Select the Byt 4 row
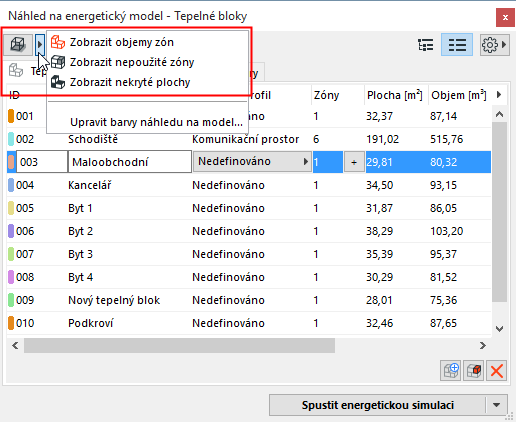The image size is (516, 422). [249, 277]
